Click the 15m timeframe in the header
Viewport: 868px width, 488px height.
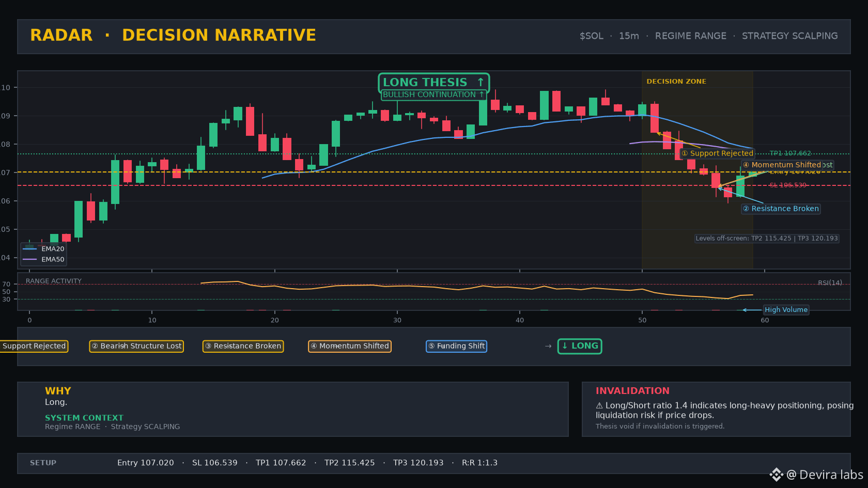click(x=629, y=36)
